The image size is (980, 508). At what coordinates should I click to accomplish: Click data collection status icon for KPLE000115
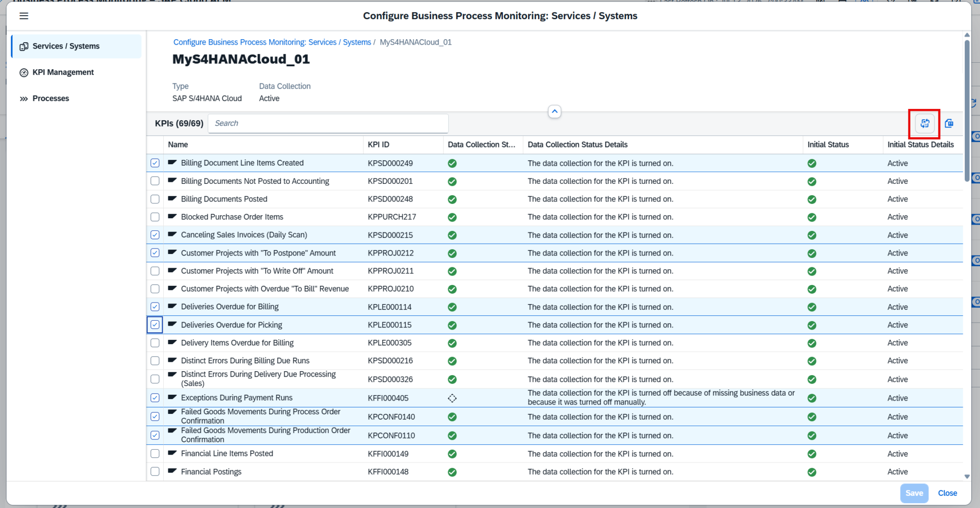[452, 325]
